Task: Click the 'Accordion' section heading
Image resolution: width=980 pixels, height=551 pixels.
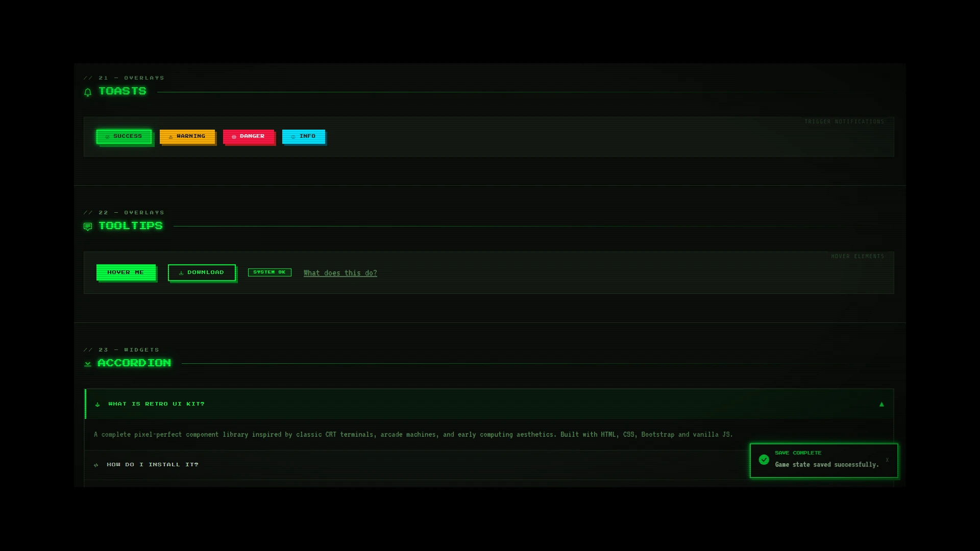Action: 134,363
